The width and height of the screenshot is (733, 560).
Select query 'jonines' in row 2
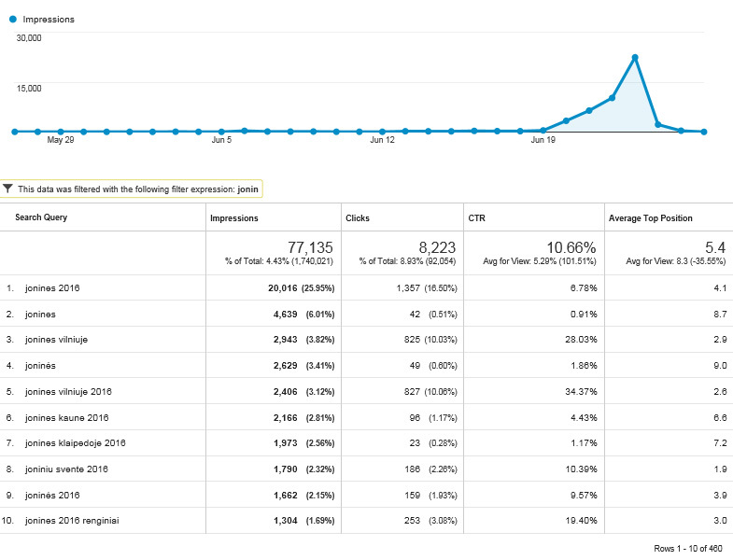click(40, 315)
